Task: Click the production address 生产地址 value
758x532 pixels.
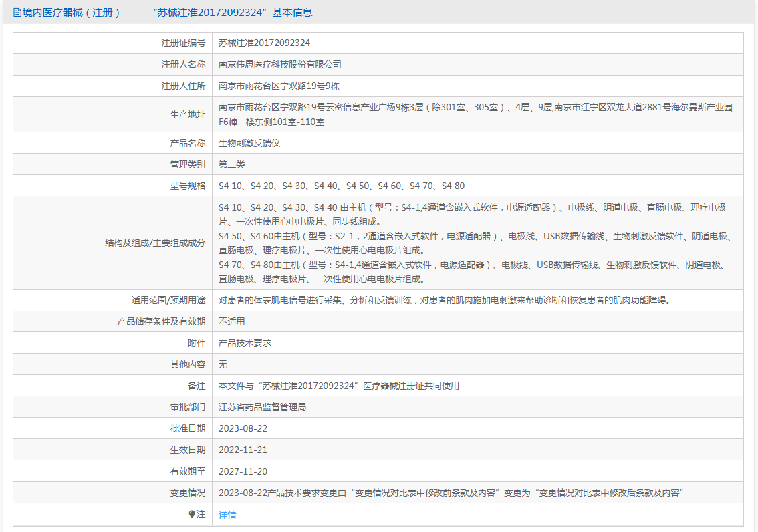Action: click(475, 114)
